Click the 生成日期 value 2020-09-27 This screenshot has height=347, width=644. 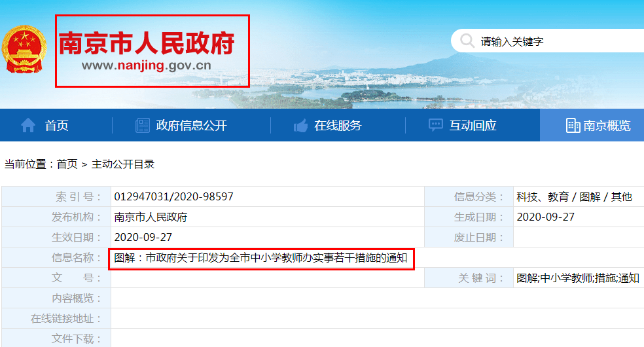[545, 217]
